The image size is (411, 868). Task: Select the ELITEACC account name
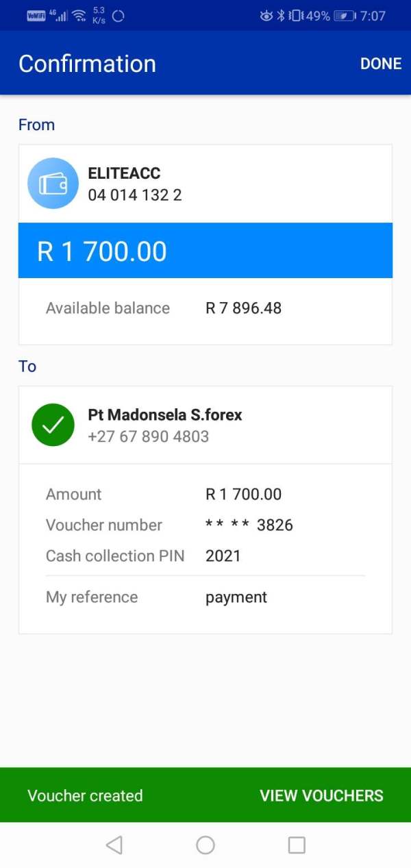click(124, 173)
